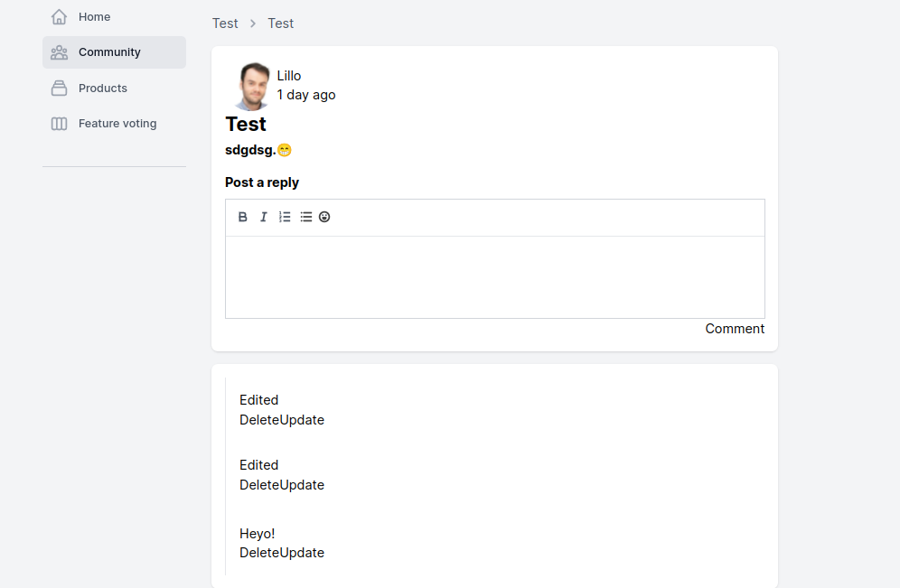The image size is (900, 588).
Task: Open the emoji picker in reply toolbar
Action: (x=324, y=217)
